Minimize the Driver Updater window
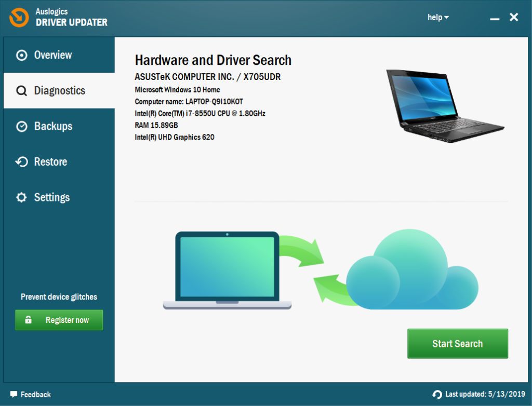 click(495, 18)
